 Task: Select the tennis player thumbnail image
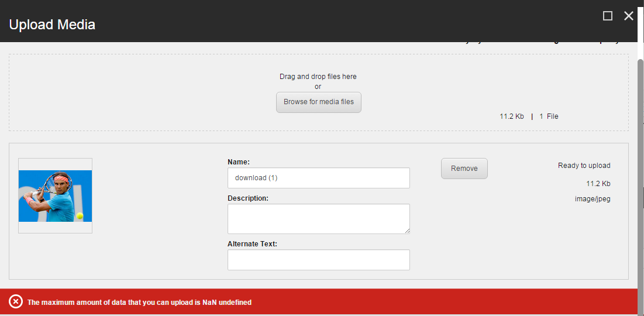55,195
